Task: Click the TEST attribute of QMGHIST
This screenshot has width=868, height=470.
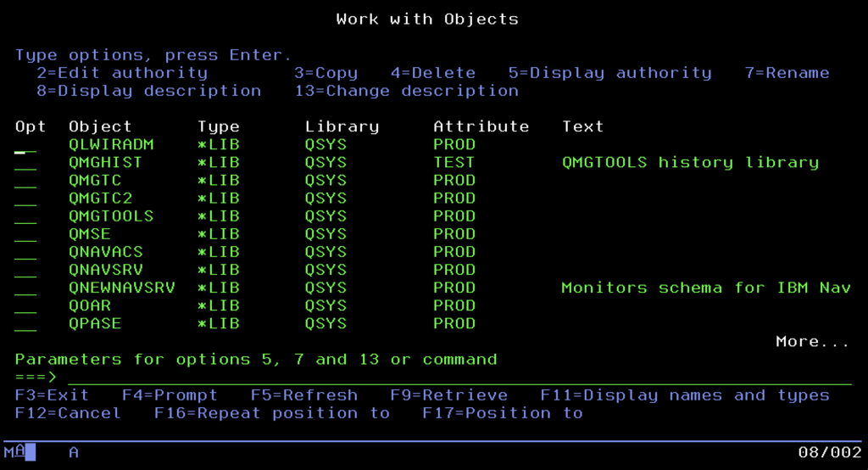Action: tap(453, 163)
